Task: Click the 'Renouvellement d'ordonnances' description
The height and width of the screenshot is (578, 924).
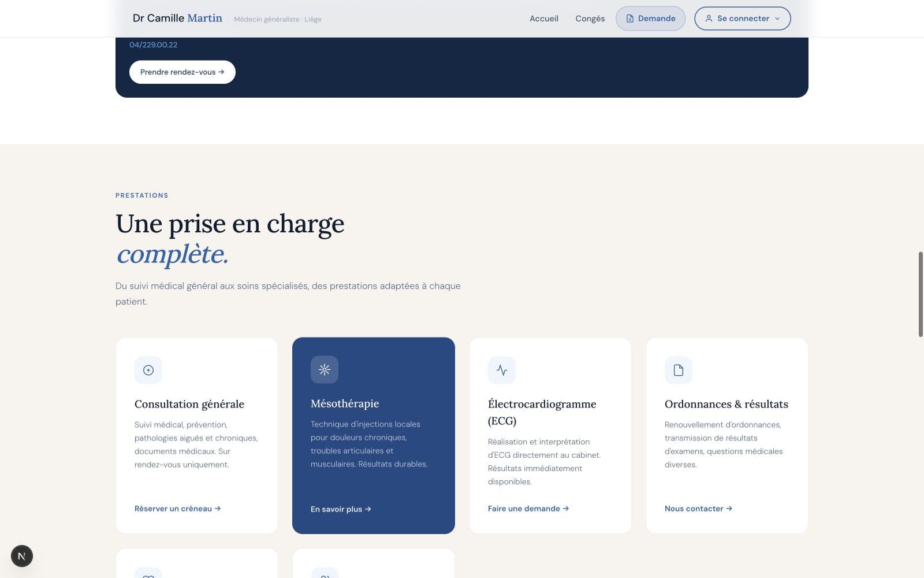Action: [724, 444]
